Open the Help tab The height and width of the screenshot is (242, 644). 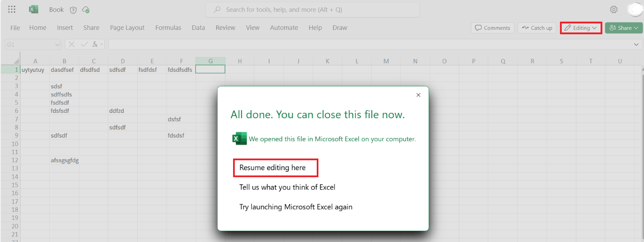315,28
